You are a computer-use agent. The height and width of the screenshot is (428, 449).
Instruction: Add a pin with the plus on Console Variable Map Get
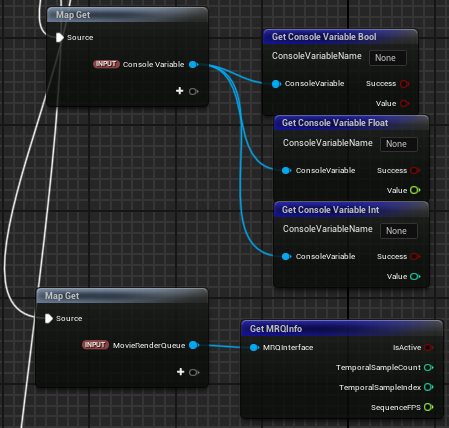180,91
